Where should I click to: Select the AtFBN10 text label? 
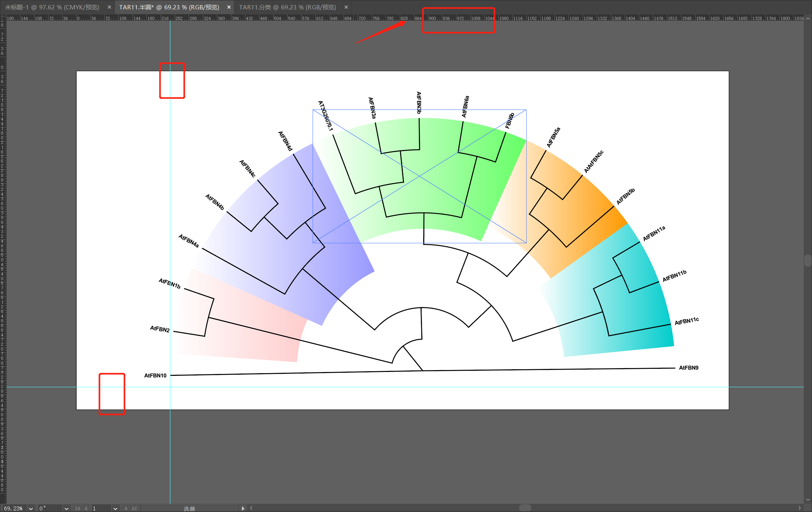pyautogui.click(x=155, y=375)
